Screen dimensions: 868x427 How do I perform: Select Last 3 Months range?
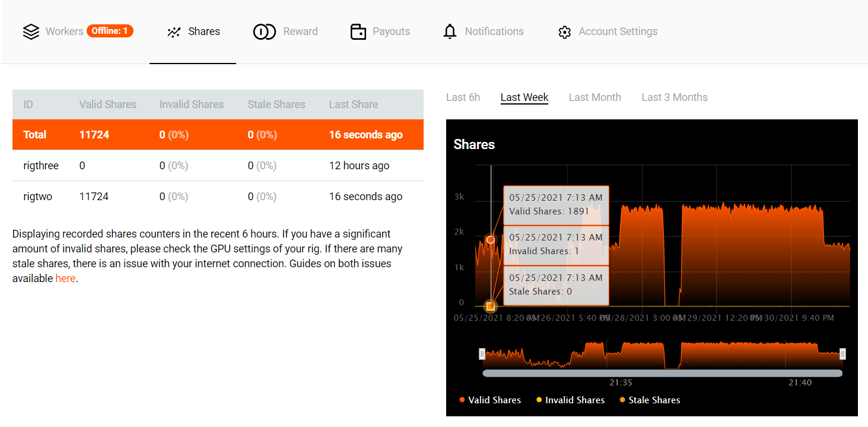(674, 97)
